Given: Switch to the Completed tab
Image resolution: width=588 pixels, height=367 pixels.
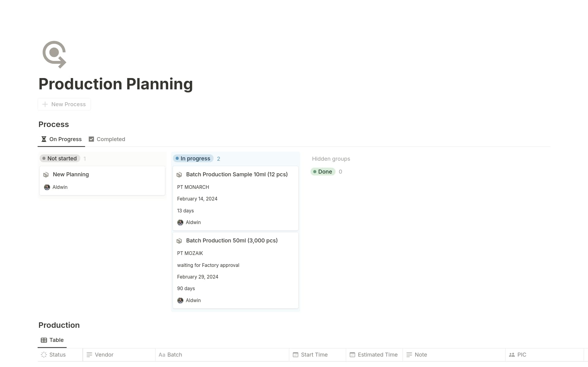Looking at the screenshot, I should [111, 139].
